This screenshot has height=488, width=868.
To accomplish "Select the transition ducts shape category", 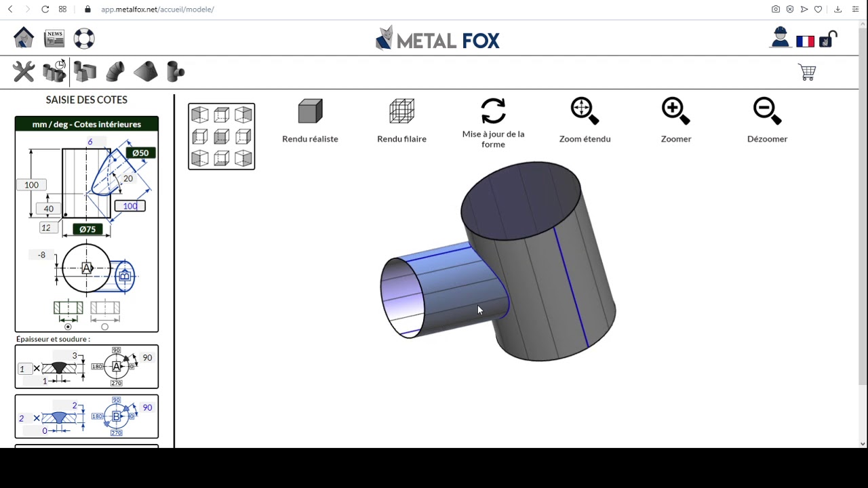I will 85,72.
